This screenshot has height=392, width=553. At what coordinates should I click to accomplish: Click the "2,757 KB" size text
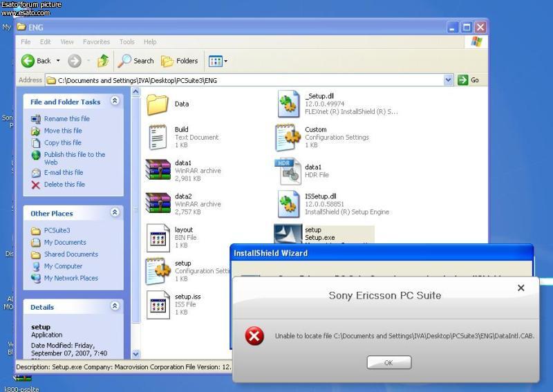point(187,212)
